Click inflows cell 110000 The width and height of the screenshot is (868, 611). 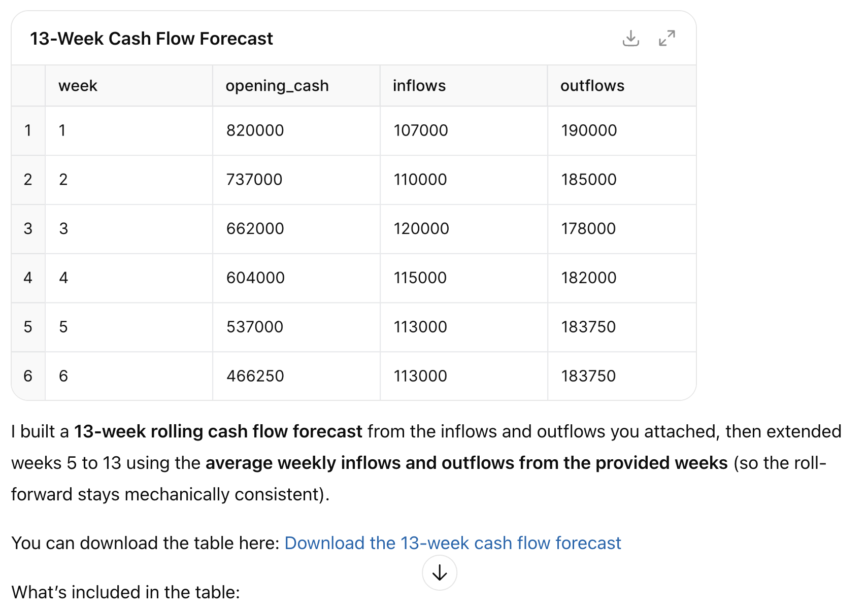[x=420, y=180]
